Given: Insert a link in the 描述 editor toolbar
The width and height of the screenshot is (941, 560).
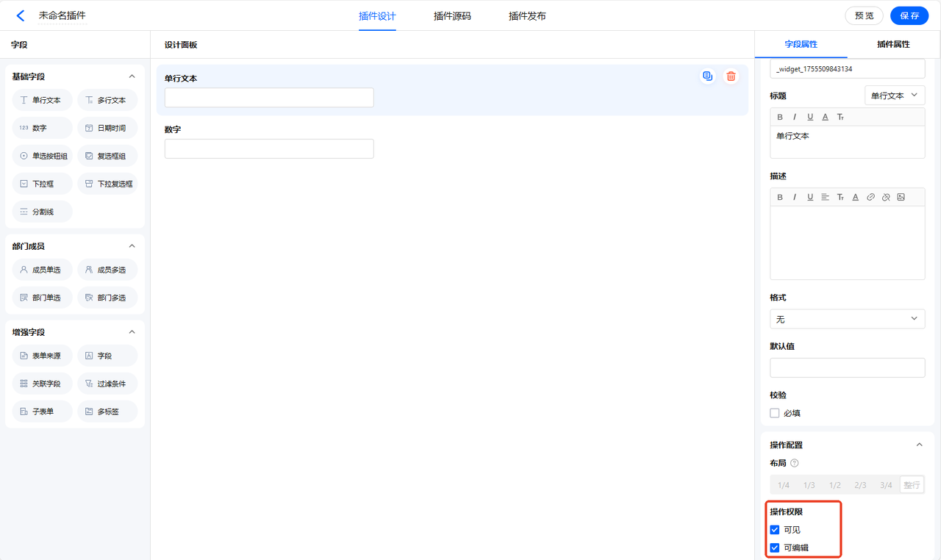Looking at the screenshot, I should point(870,197).
